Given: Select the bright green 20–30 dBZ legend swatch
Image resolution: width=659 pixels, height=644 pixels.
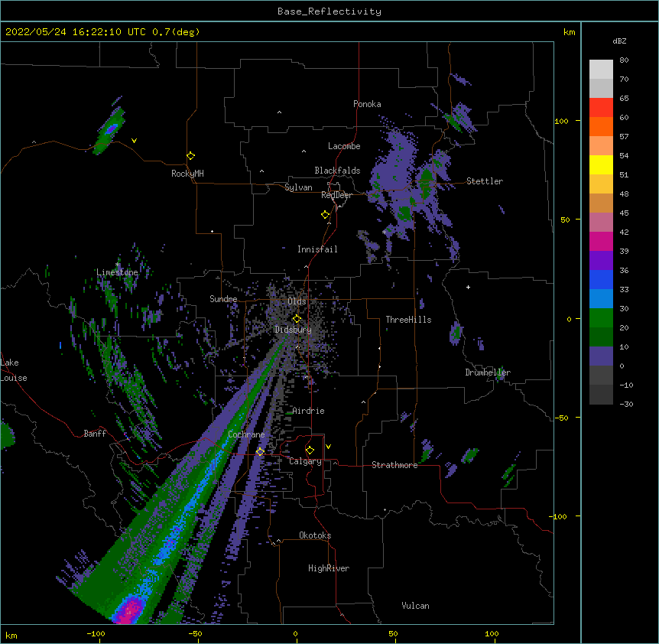Looking at the screenshot, I should click(601, 318).
